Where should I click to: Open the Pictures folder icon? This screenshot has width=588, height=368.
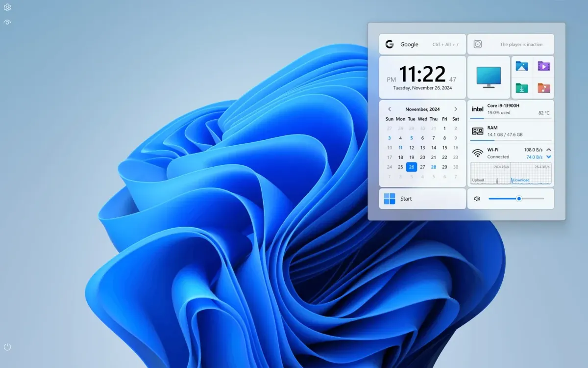pos(522,66)
